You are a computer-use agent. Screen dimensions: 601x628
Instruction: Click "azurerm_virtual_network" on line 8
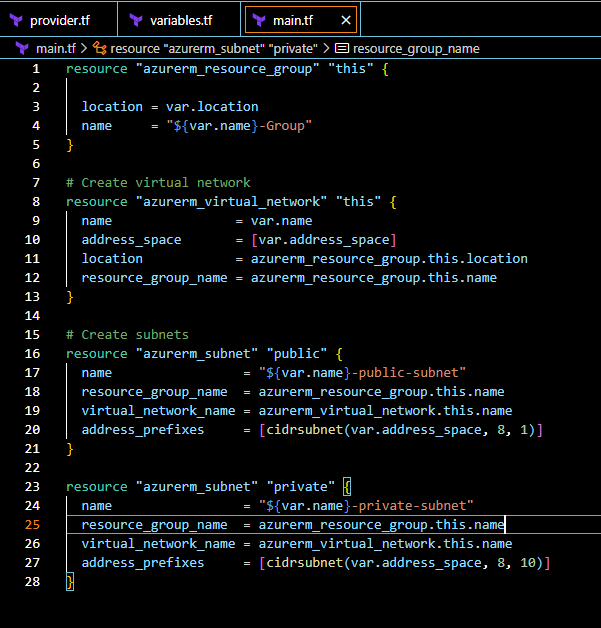point(231,201)
